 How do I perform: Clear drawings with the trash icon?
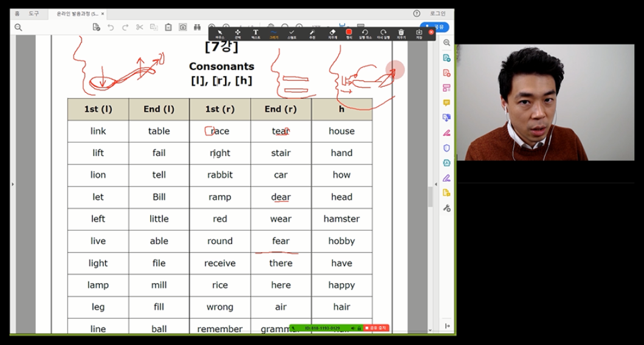point(401,33)
